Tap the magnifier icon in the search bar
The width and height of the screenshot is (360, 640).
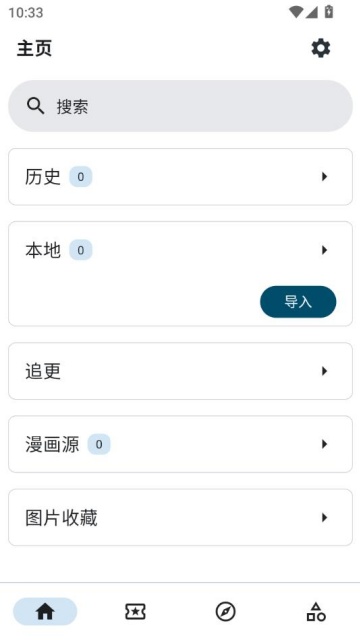pyautogui.click(x=36, y=106)
